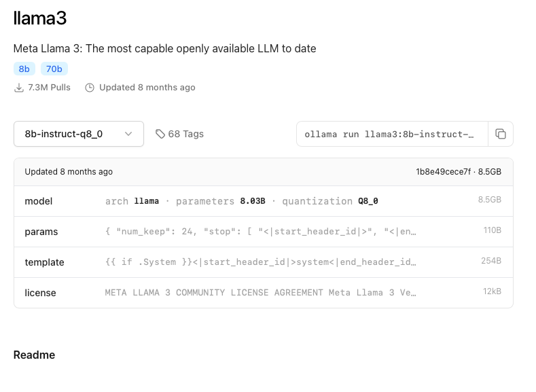Open the model row details
The height and width of the screenshot is (392, 536).
click(x=263, y=201)
